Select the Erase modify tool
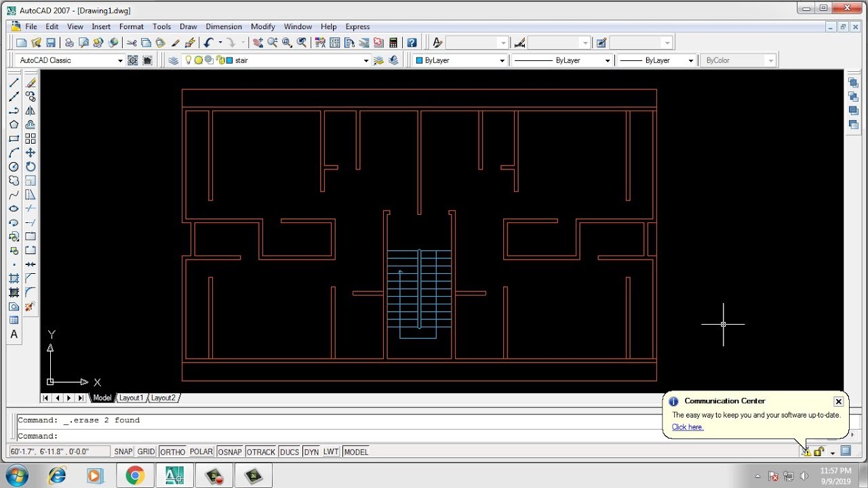The image size is (868, 488). 31,83
